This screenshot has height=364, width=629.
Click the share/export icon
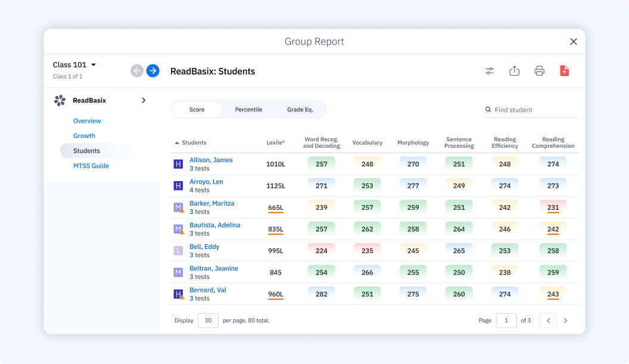pyautogui.click(x=514, y=71)
